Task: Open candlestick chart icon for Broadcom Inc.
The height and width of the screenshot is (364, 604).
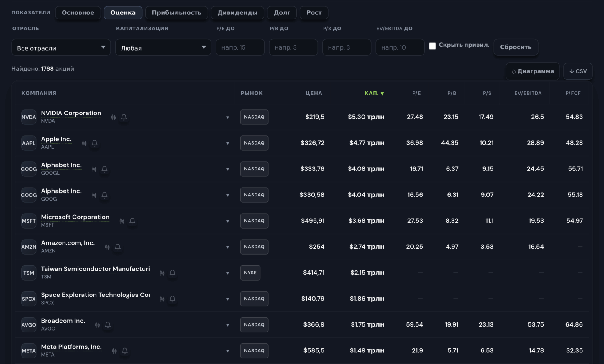Action: click(97, 325)
